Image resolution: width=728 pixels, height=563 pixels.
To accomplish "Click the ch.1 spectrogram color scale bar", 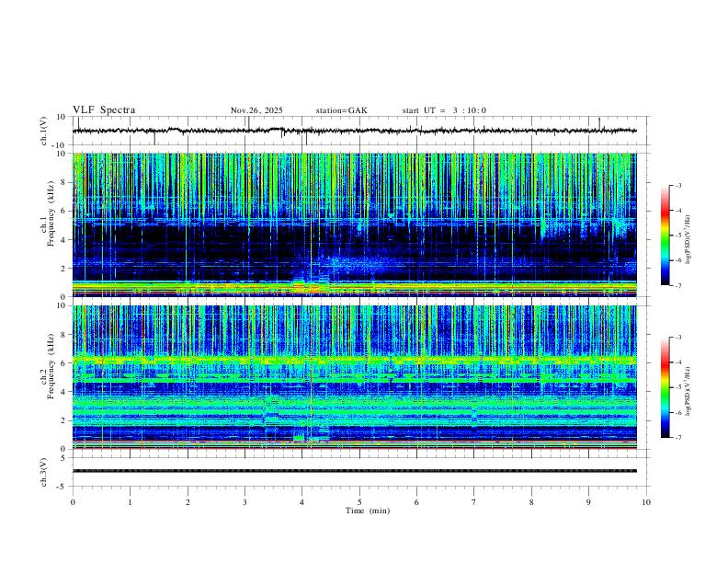I will [665, 236].
